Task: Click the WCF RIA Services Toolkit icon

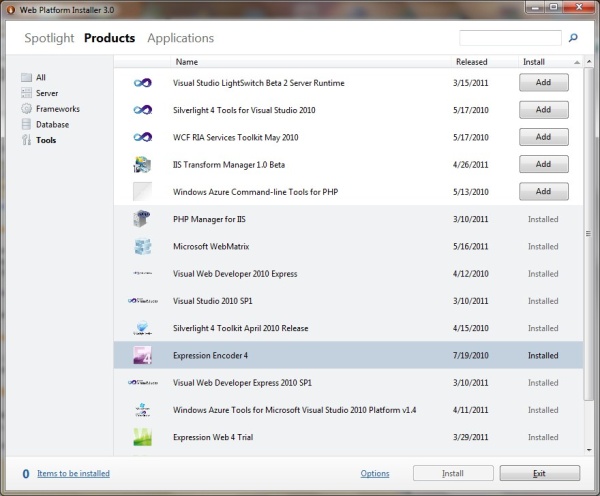Action: point(143,137)
